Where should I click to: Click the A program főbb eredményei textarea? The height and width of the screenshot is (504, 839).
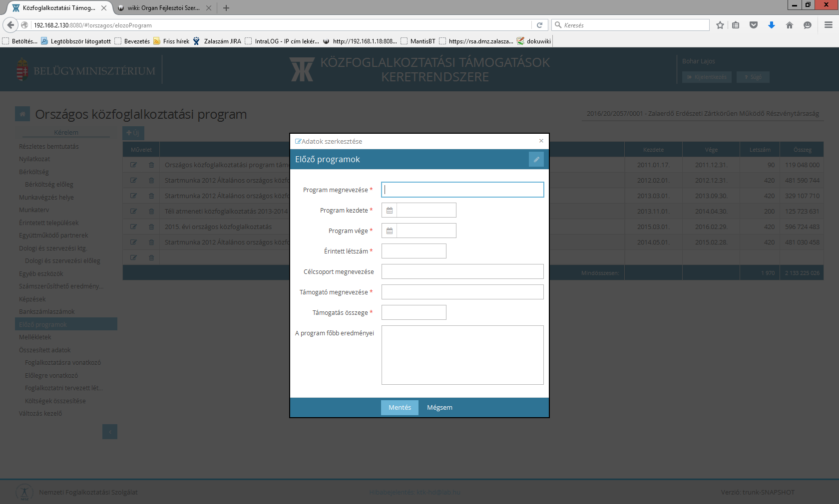(462, 355)
